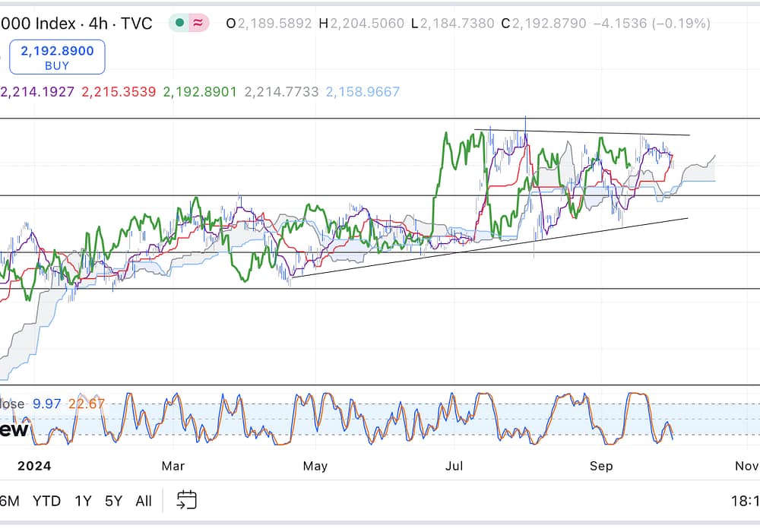Select the YTD time range
760x532 pixels.
coord(47,501)
